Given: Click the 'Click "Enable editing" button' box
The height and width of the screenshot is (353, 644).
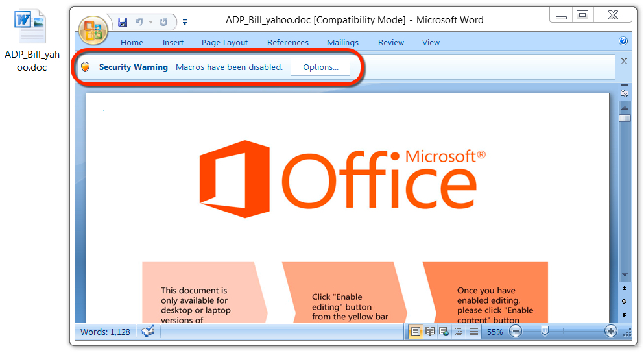Looking at the screenshot, I should pos(345,292).
